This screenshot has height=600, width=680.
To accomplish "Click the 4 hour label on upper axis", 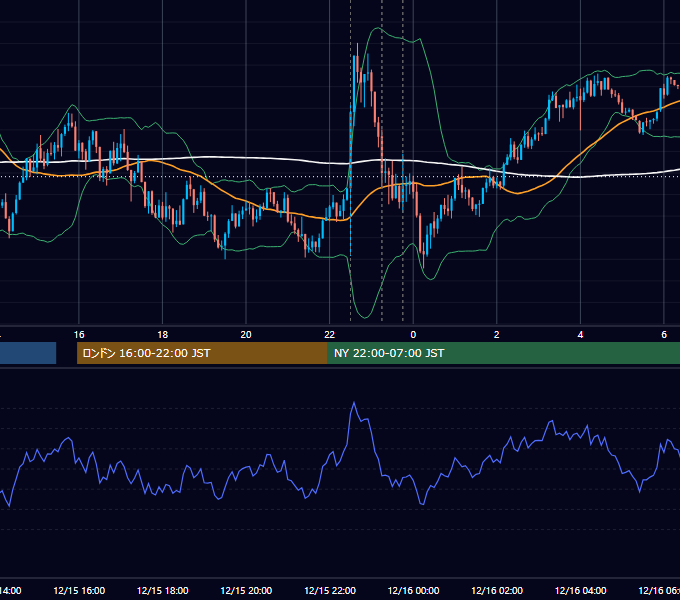I will [x=580, y=335].
